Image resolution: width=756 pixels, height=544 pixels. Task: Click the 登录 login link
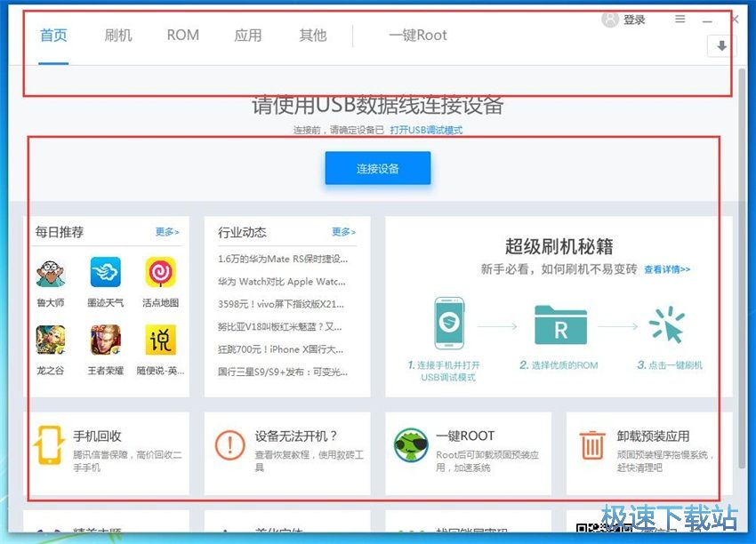[634, 20]
